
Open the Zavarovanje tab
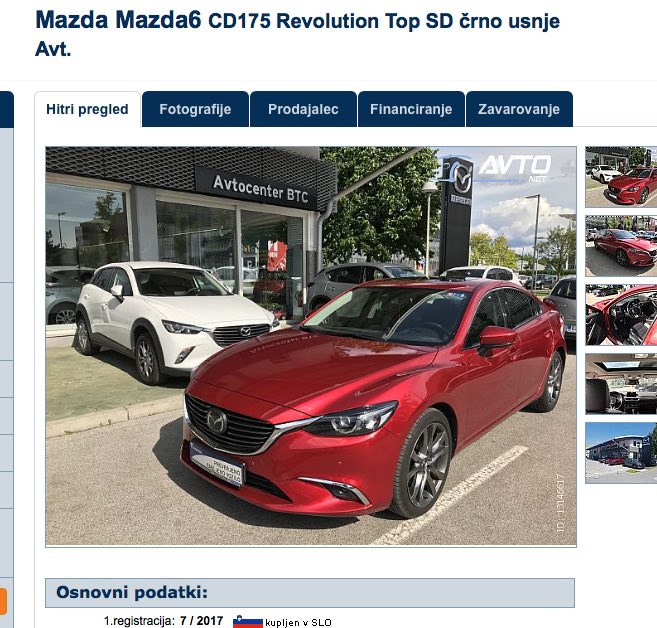point(519,109)
